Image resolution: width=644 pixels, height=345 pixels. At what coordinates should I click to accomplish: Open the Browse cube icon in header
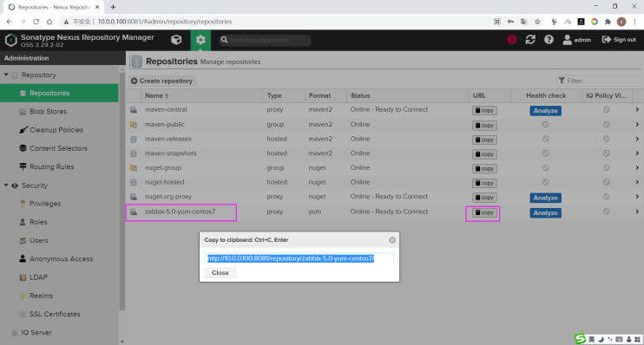tap(176, 40)
